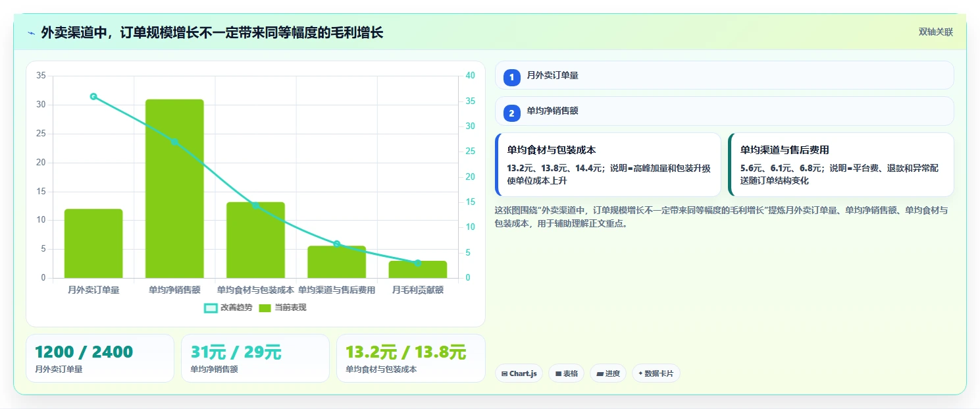Toggle the 当前表现 legend item
This screenshot has height=409, width=980.
tap(283, 308)
